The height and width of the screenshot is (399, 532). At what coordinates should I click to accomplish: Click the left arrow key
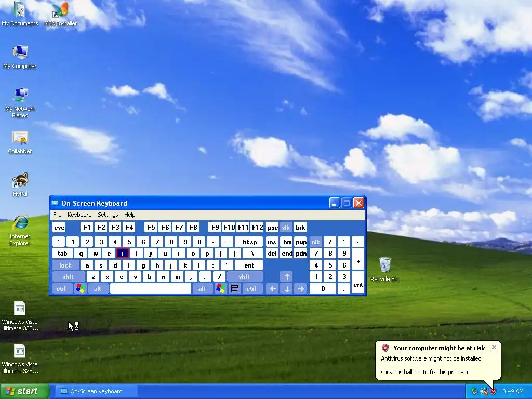click(x=273, y=289)
